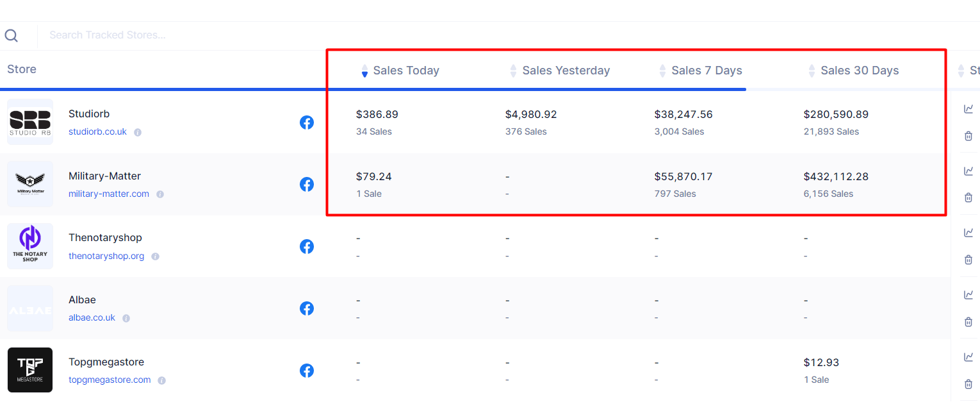Open the sales chart for Studiorb
Screen dimensions: 980x411
pyautogui.click(x=968, y=109)
